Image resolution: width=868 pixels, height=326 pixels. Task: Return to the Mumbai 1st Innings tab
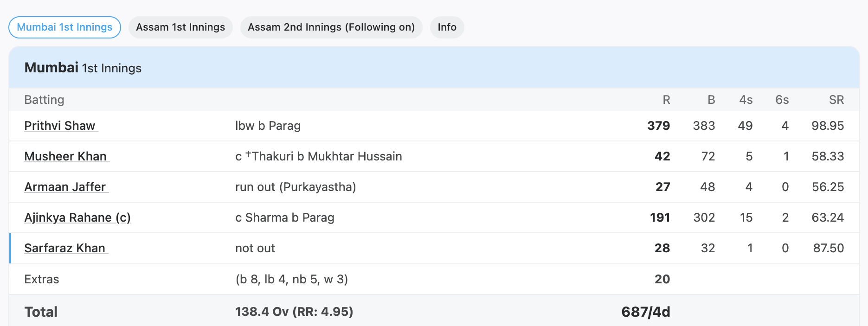[x=64, y=27]
